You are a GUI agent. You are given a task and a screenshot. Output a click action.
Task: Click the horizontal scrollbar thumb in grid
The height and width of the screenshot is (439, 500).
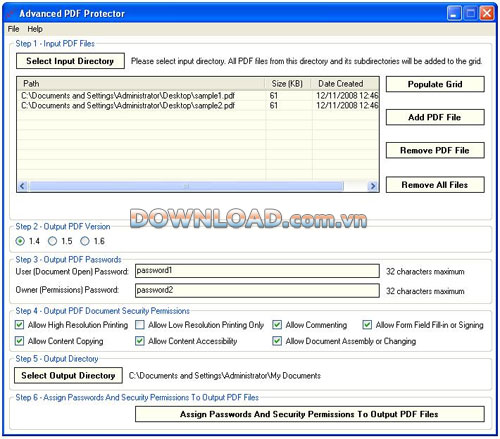[186, 186]
